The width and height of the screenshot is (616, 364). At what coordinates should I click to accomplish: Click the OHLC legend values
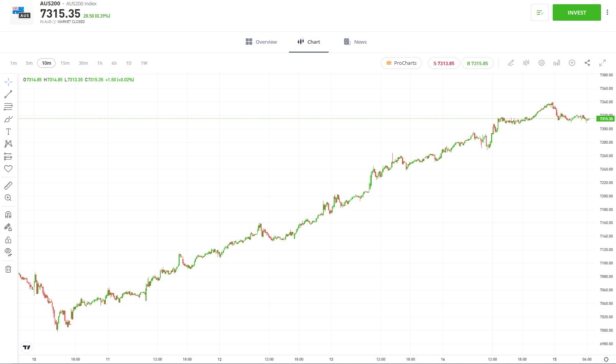(79, 80)
